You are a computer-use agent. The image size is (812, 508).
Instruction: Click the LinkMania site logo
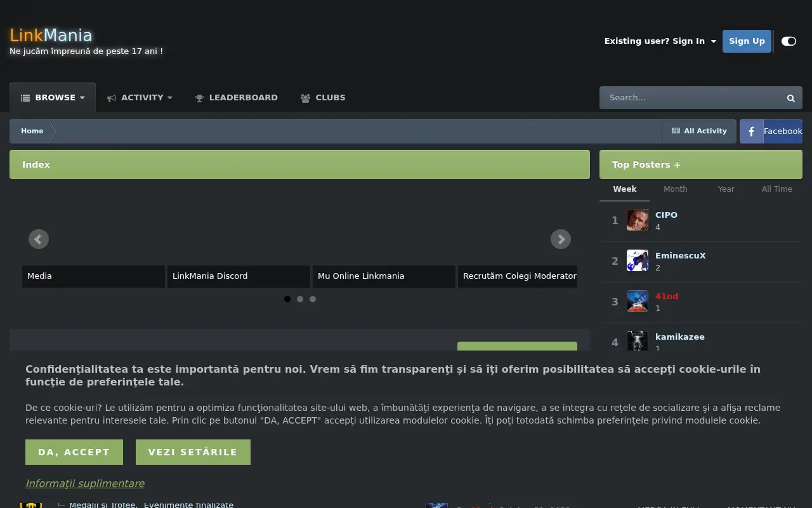coord(51,36)
